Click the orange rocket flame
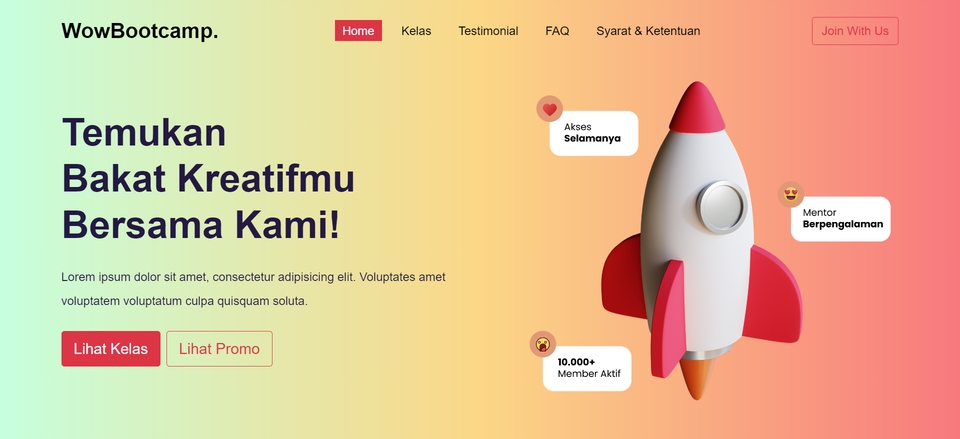This screenshot has width=960, height=439. [x=697, y=377]
